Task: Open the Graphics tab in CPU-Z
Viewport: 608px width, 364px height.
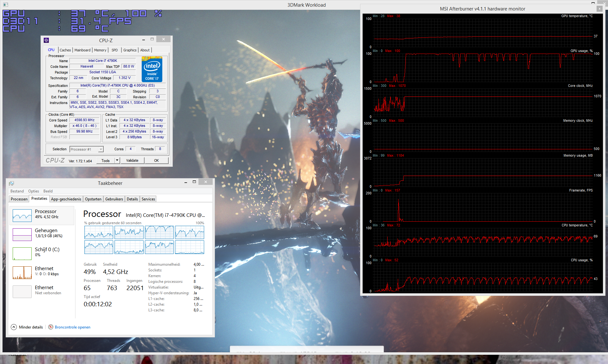Action: pos(130,50)
